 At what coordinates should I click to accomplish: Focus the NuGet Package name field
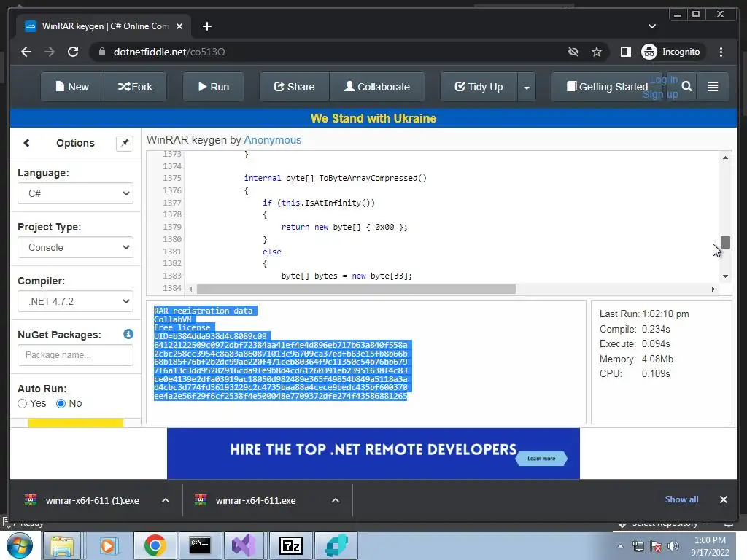[x=75, y=355]
